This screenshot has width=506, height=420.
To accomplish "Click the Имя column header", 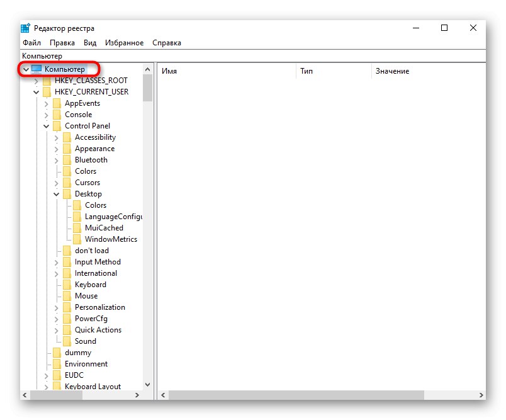I will [x=227, y=71].
